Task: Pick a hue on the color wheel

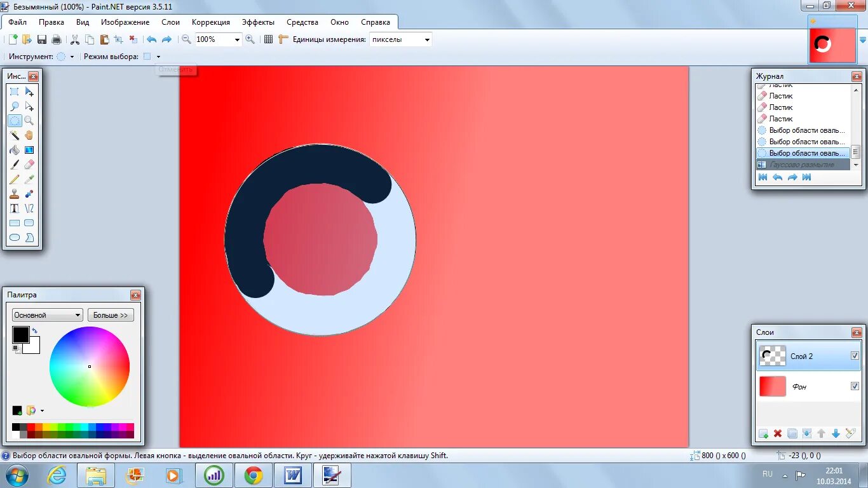Action: click(x=90, y=367)
